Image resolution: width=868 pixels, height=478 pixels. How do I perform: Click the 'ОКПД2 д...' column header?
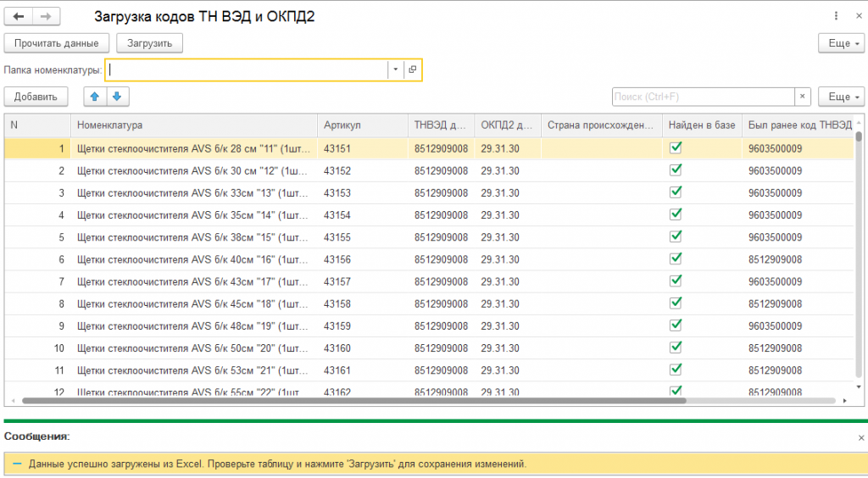pyautogui.click(x=508, y=125)
